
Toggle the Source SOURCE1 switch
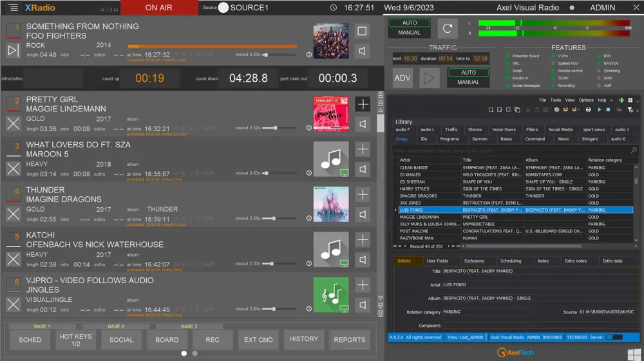pyautogui.click(x=223, y=8)
